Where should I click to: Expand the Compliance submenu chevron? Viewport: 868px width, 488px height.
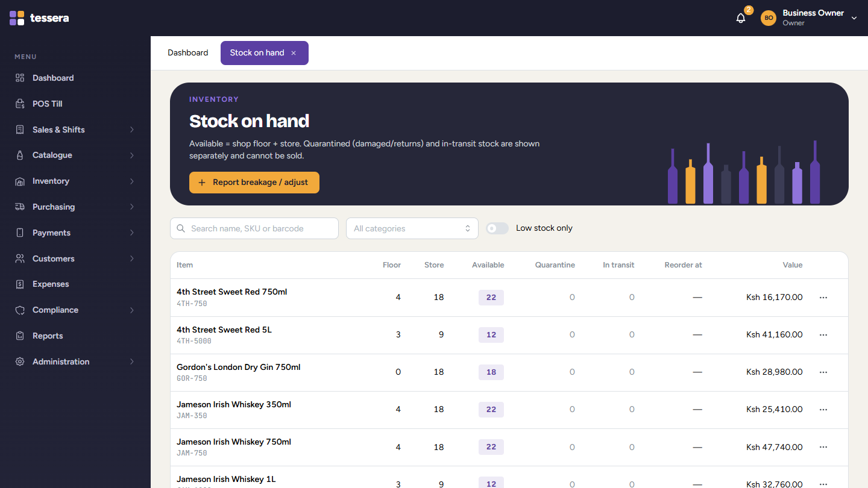tap(131, 310)
